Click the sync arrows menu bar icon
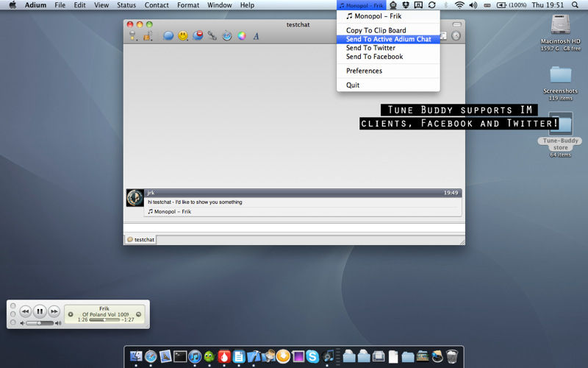The image size is (588, 368). tap(432, 5)
